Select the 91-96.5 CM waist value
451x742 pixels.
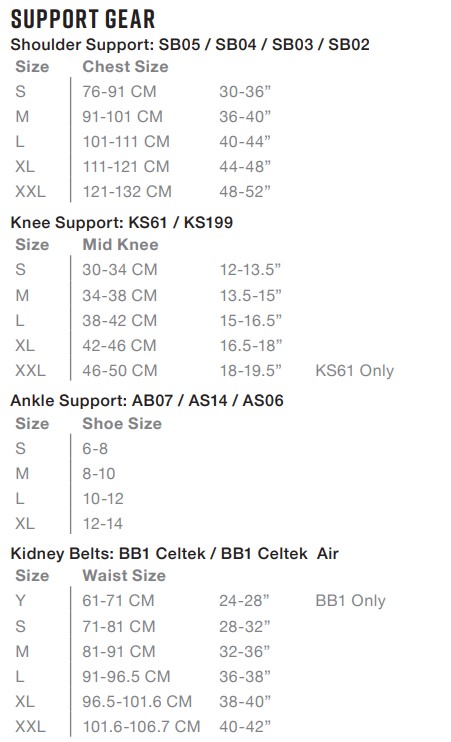(126, 677)
